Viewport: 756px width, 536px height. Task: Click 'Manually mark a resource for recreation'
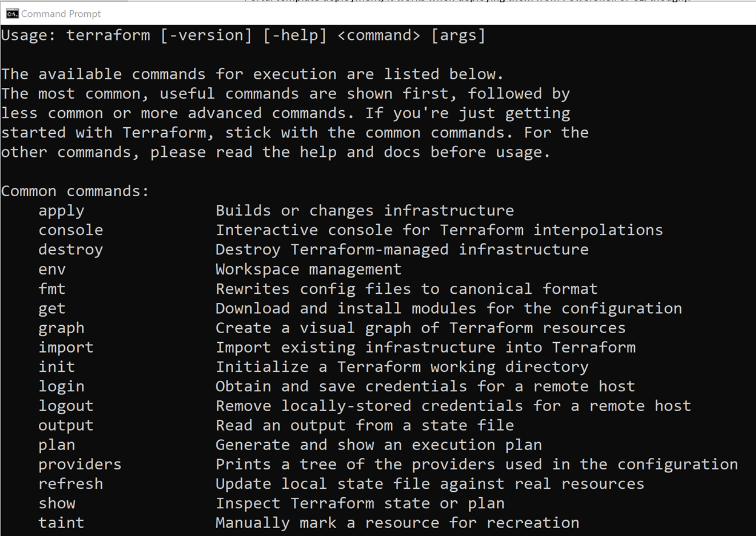[x=397, y=523]
